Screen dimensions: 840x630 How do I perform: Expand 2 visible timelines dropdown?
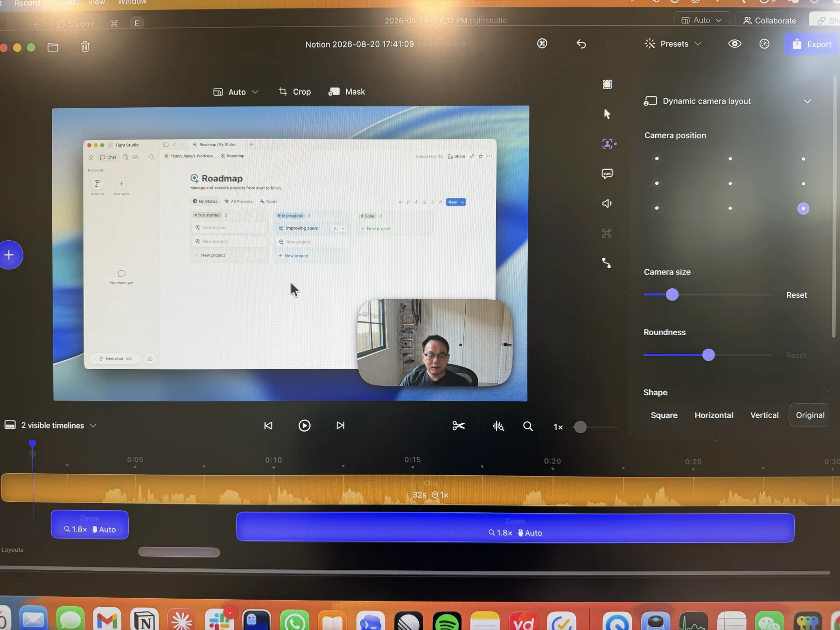click(x=51, y=426)
